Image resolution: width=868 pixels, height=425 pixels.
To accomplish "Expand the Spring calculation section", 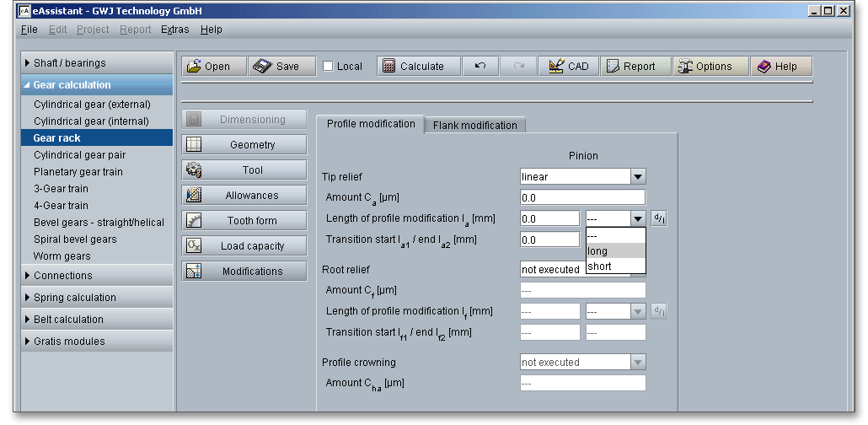I will click(x=97, y=298).
